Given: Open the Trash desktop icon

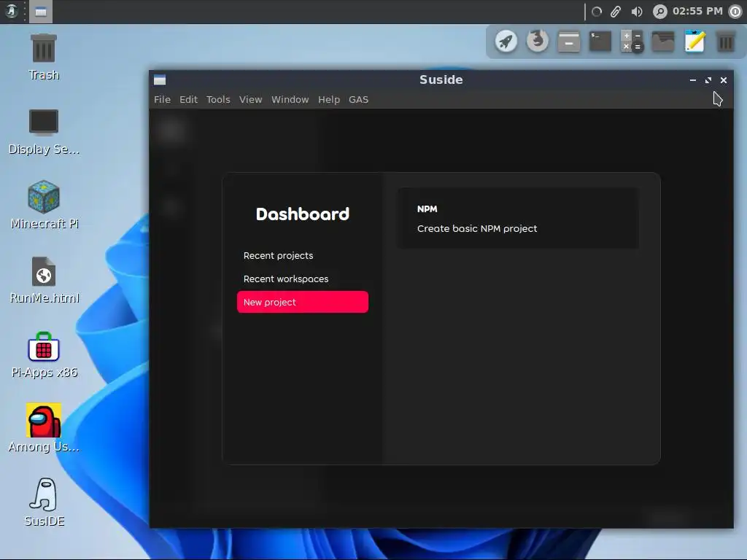Looking at the screenshot, I should (44, 57).
